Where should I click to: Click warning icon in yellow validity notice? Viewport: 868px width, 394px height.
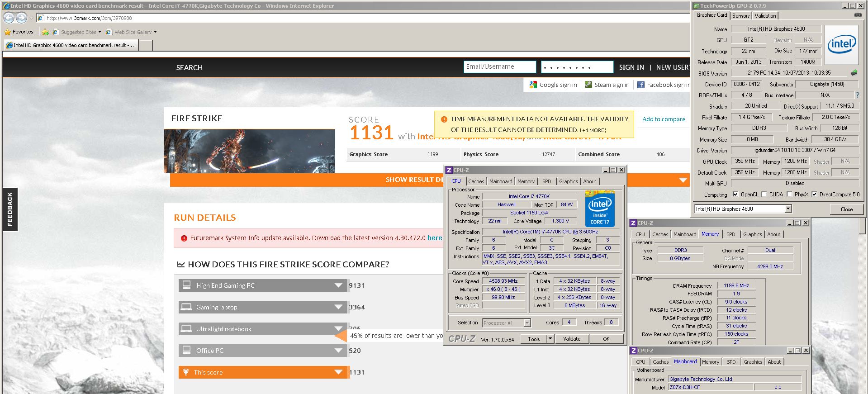tap(444, 119)
